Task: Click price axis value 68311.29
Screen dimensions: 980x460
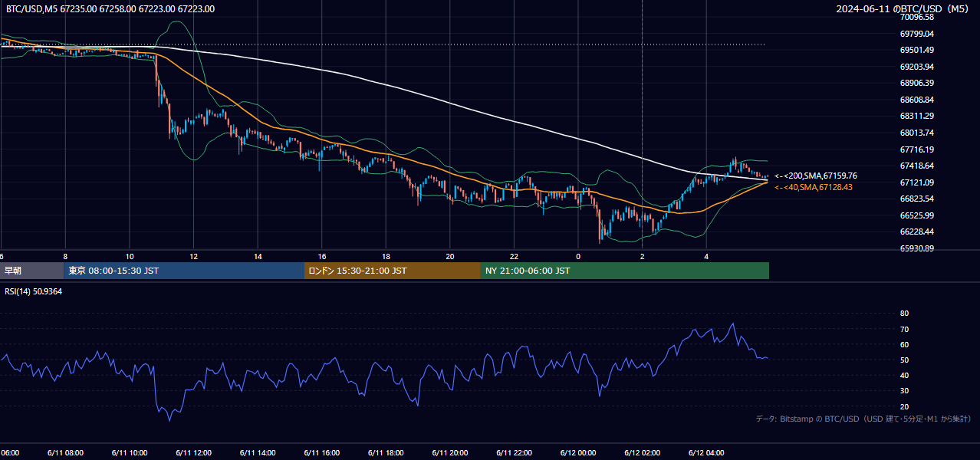Action: coord(917,116)
